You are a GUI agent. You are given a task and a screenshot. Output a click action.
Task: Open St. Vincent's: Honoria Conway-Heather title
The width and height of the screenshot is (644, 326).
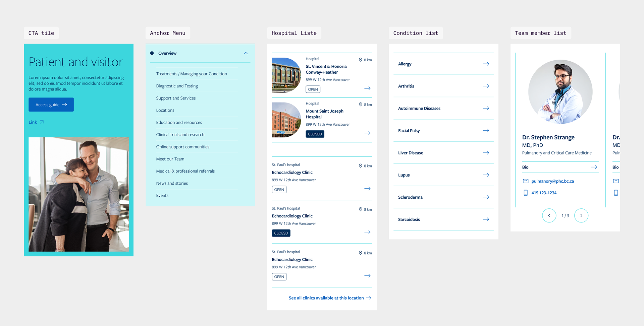click(326, 69)
